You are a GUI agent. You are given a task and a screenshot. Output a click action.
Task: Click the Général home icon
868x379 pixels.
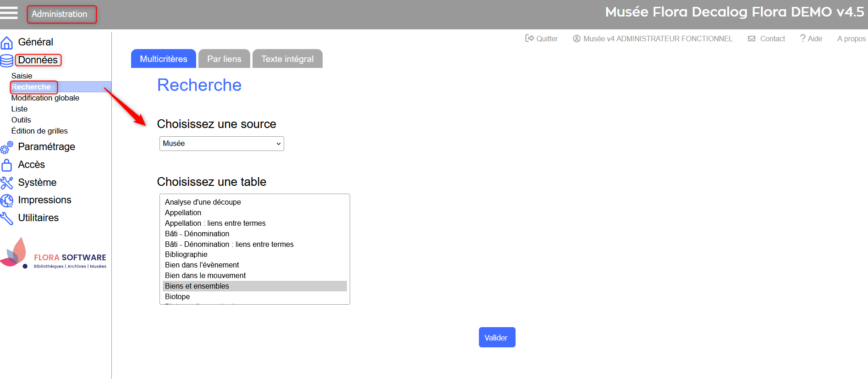coord(7,43)
